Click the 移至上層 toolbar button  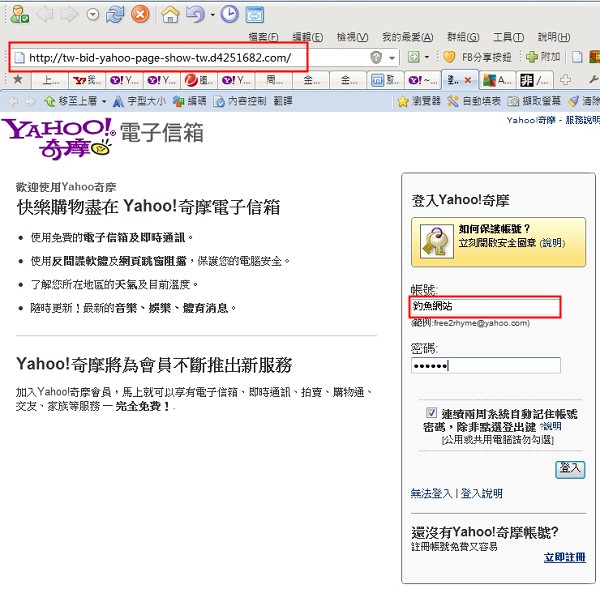(71, 101)
